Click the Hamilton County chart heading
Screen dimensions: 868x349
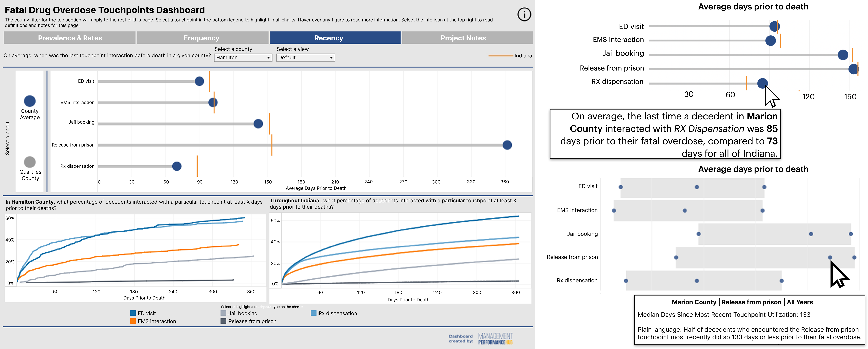pos(134,205)
